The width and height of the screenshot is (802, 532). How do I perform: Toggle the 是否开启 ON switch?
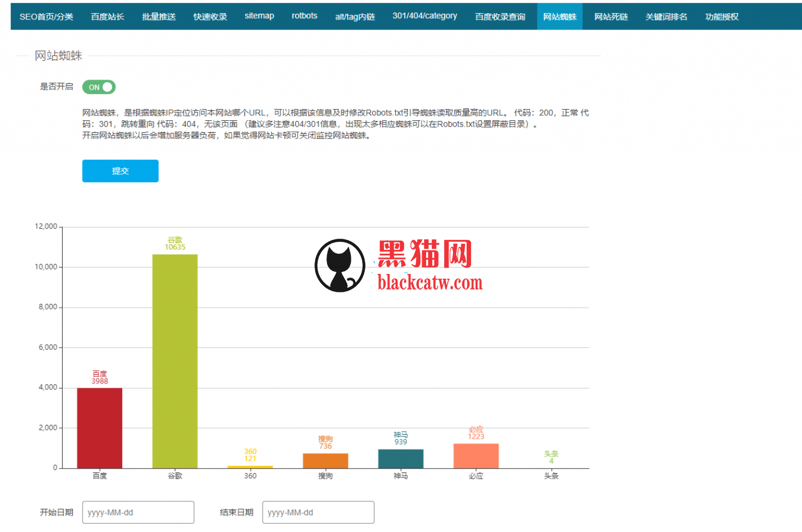99,87
